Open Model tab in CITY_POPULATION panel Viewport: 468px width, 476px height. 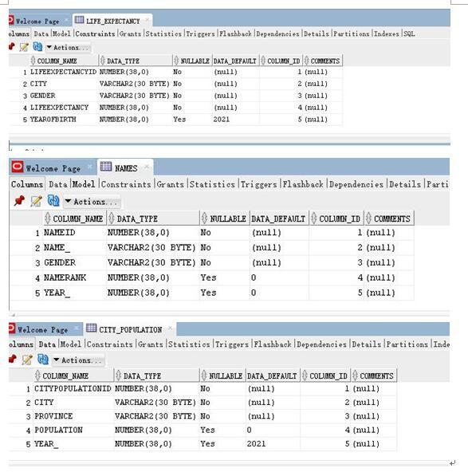click(70, 344)
